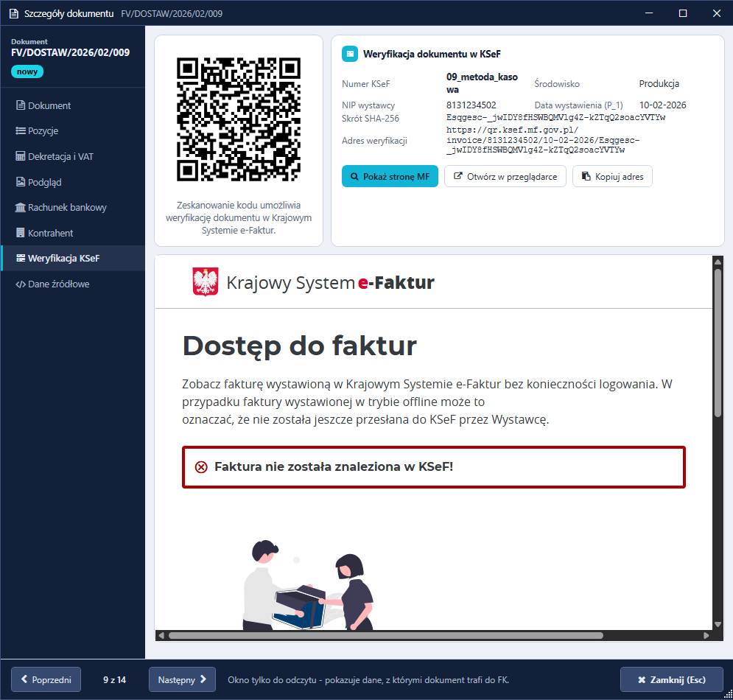The height and width of the screenshot is (700, 733).
Task: Switch to Podgląd section
Action: point(73,182)
